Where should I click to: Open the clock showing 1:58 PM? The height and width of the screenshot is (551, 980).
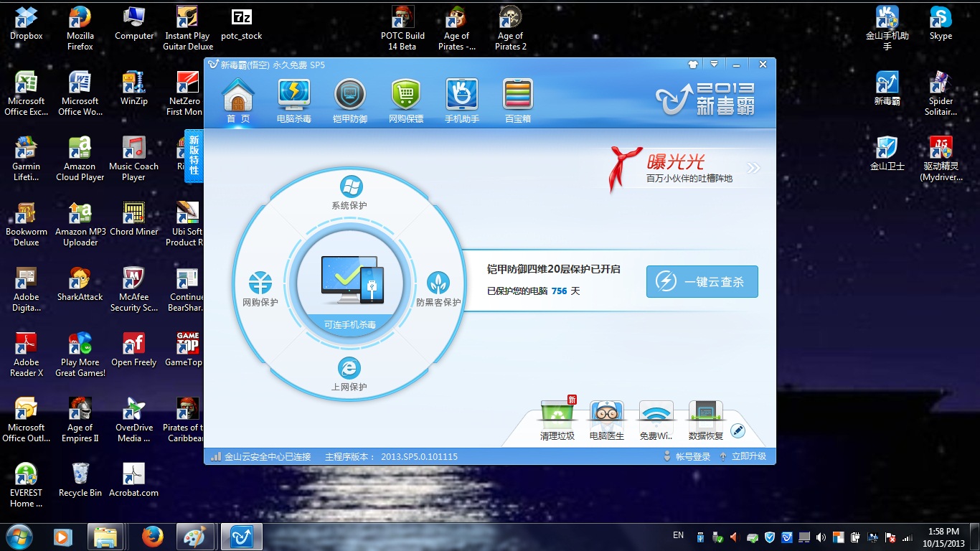pyautogui.click(x=943, y=537)
